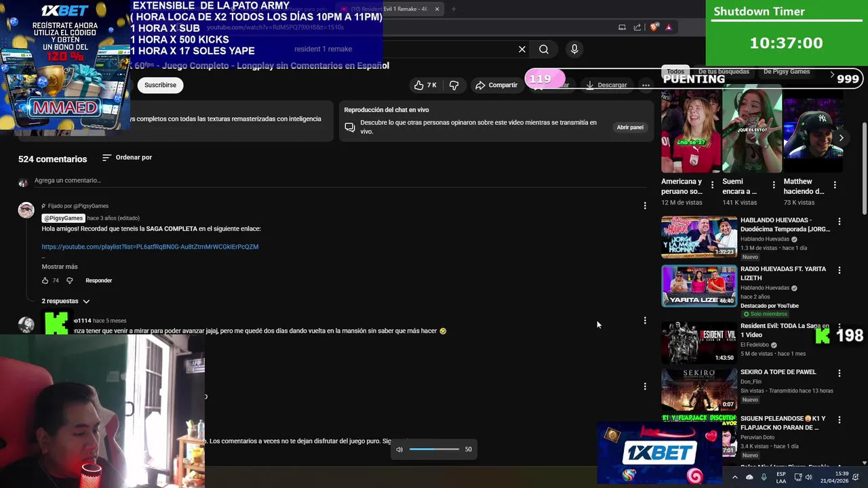Open options for HABLANDO HUEVADAS Duodécima video
Viewport: 868px width, 488px height.
[840, 222]
